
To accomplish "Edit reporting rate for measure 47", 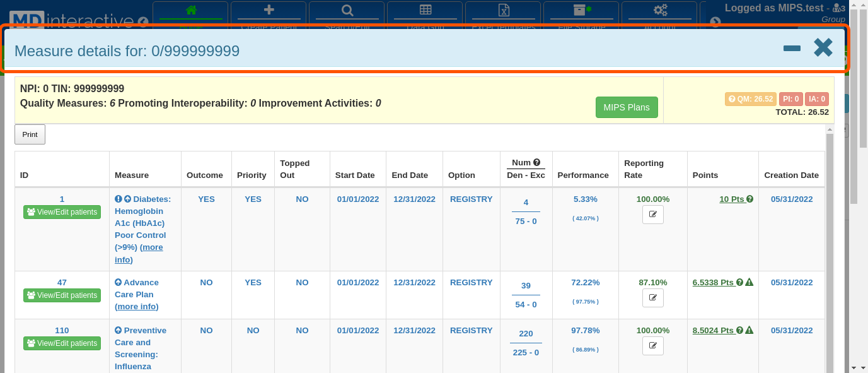I will point(652,298).
